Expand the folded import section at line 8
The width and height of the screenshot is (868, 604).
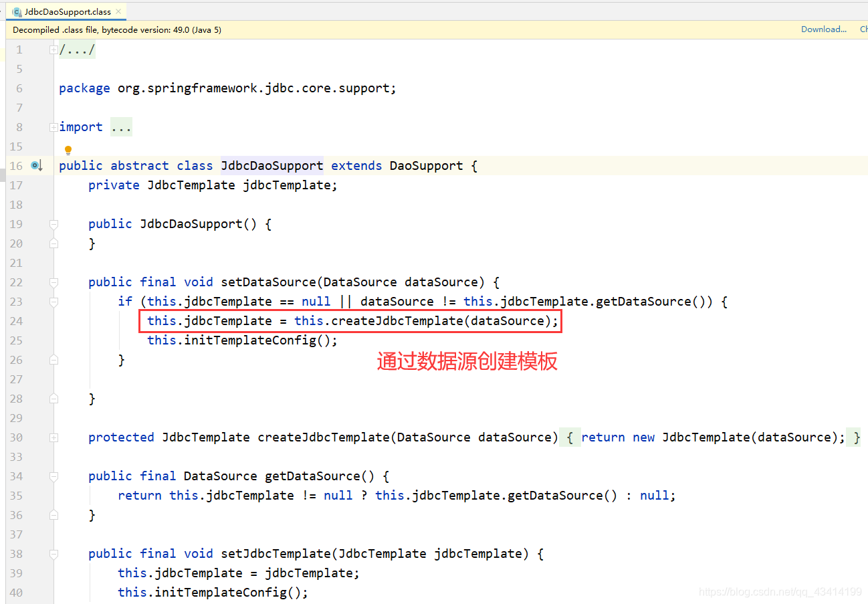(x=53, y=127)
